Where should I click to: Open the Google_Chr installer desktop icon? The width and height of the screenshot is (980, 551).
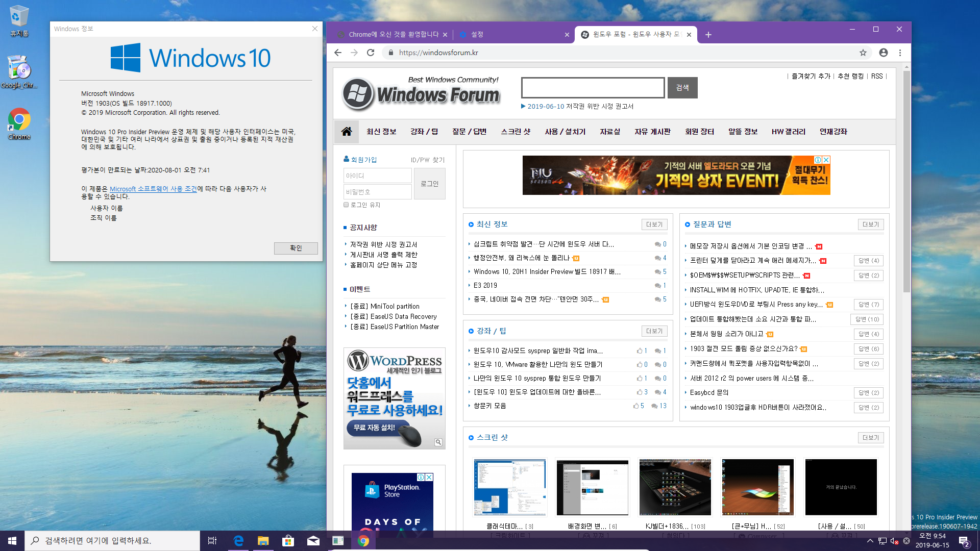pos(19,71)
